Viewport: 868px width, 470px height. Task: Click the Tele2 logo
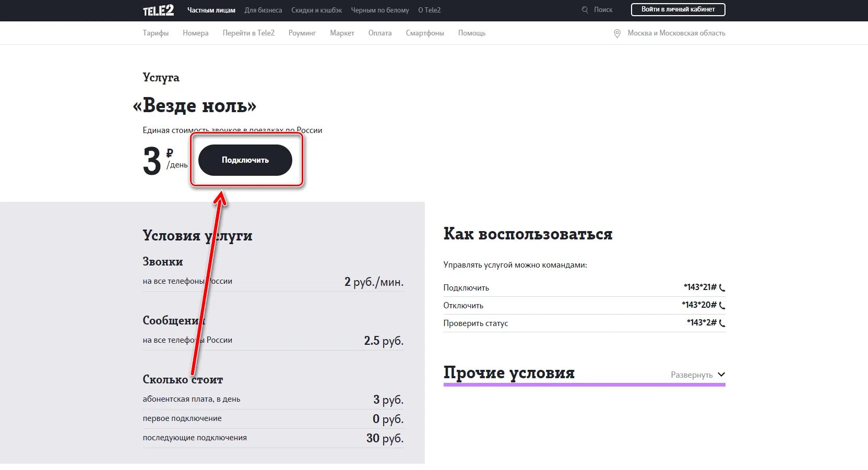(x=159, y=10)
